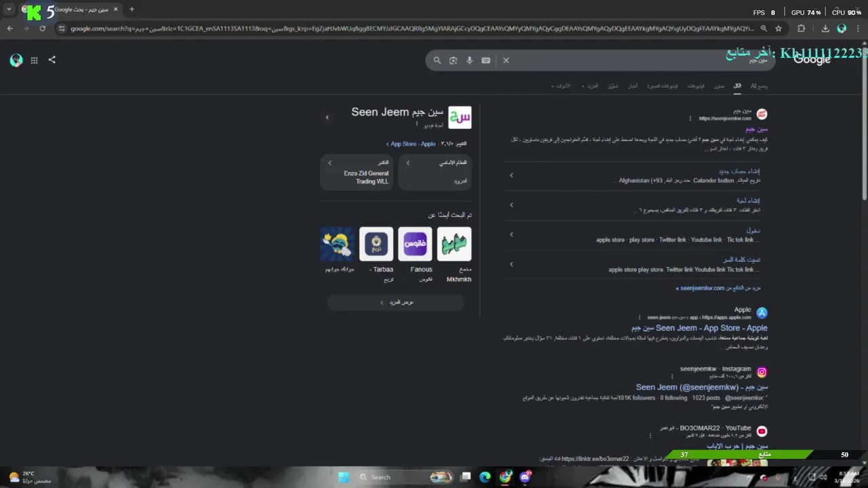Reload the page
Screen dimensions: 868x488
(42, 28)
